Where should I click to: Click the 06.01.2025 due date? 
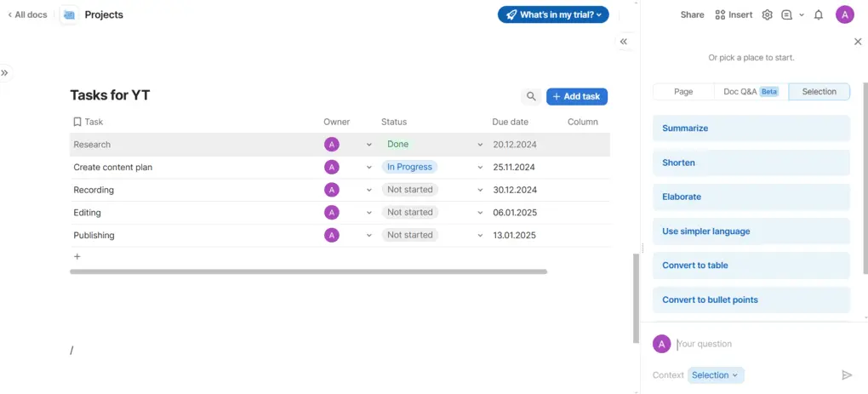coord(515,213)
